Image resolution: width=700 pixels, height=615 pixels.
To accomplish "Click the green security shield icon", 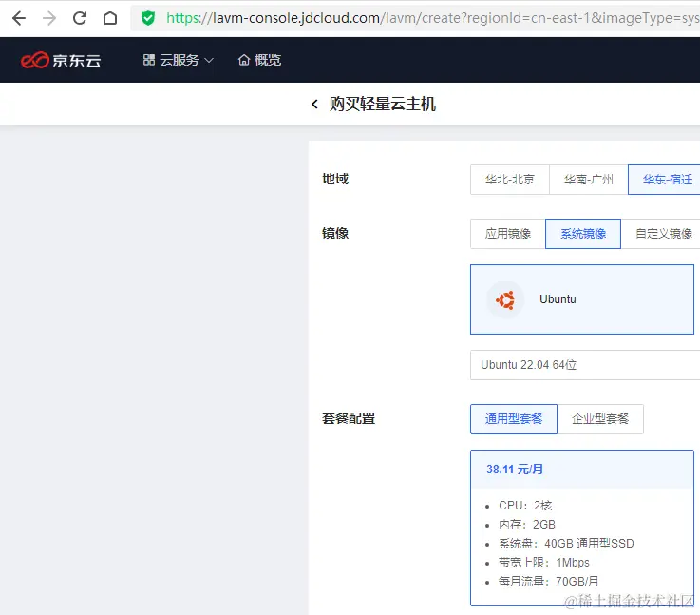I will 148,18.
